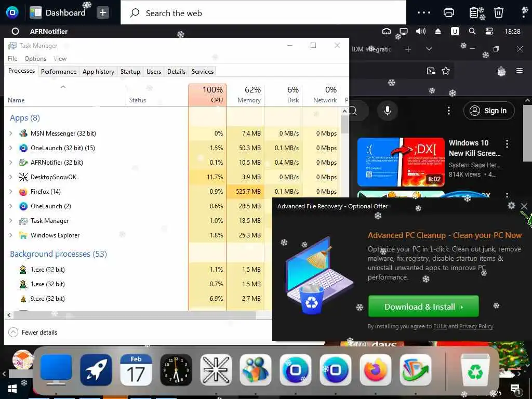Screen dimensions: 532x399
Task: Open DesktopSnowOK snowflake icon in dock
Action: (x=216, y=370)
